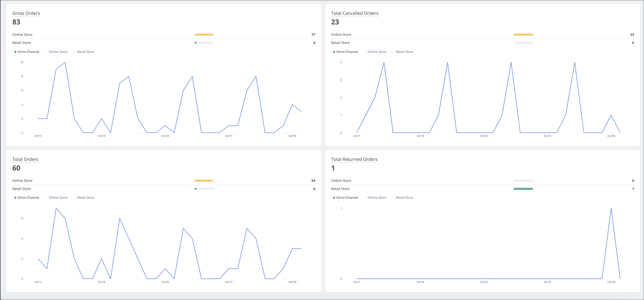This screenshot has height=300, width=644.
Task: Click the 04/08 peak in Returned Orders chart
Action: pos(611,209)
